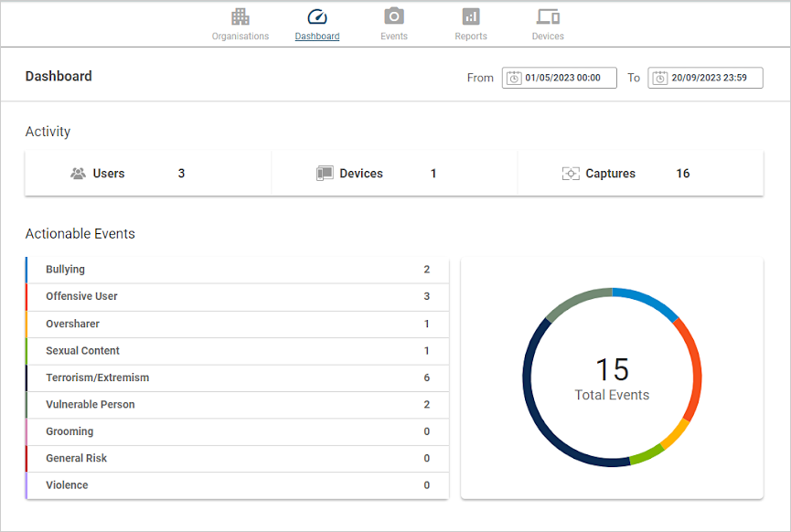The height and width of the screenshot is (532, 791).
Task: Switch to the Reports tab label
Action: 471,37
